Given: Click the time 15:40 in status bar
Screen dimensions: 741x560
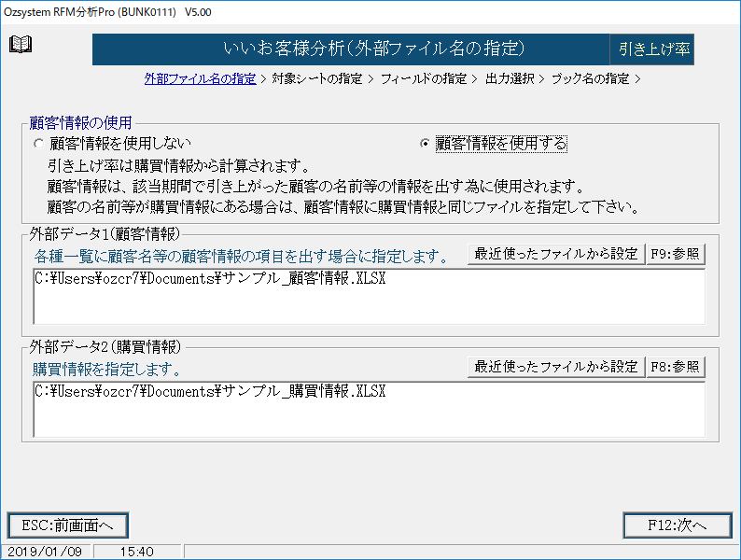Looking at the screenshot, I should 136,552.
